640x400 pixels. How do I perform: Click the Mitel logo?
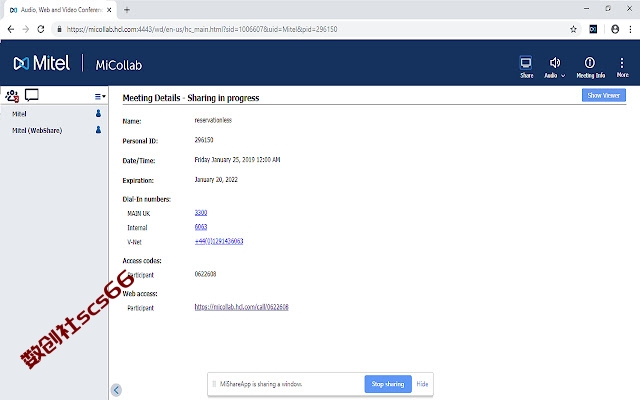[x=41, y=63]
